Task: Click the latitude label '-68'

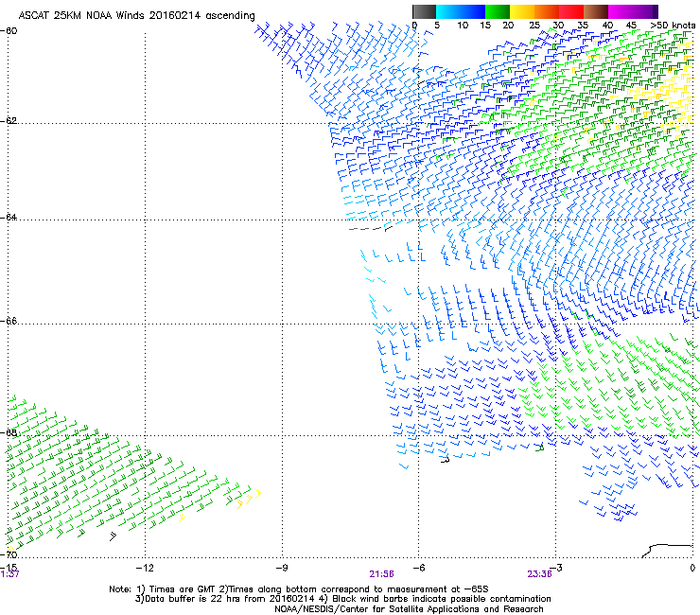Action: 9,432
